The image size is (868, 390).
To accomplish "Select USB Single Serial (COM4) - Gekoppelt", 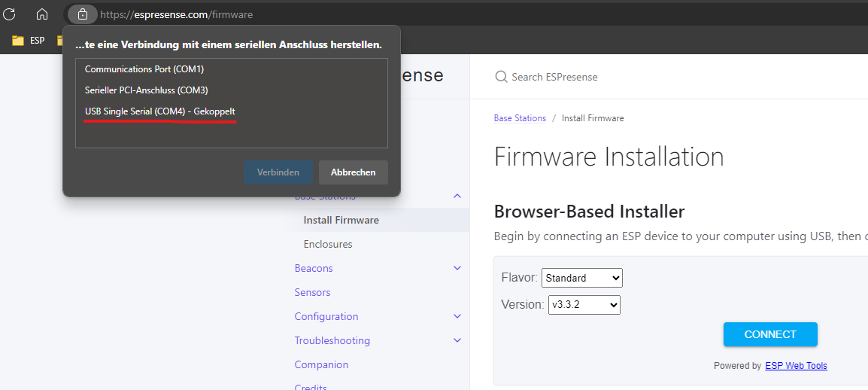I will [232, 111].
